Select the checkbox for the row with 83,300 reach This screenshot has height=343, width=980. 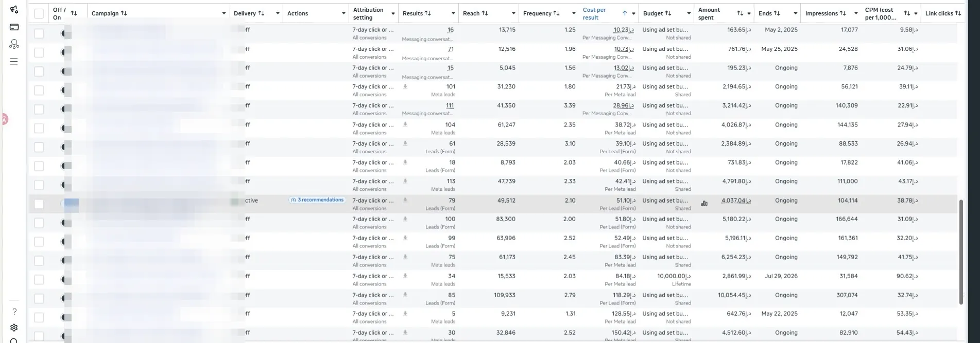(x=39, y=223)
